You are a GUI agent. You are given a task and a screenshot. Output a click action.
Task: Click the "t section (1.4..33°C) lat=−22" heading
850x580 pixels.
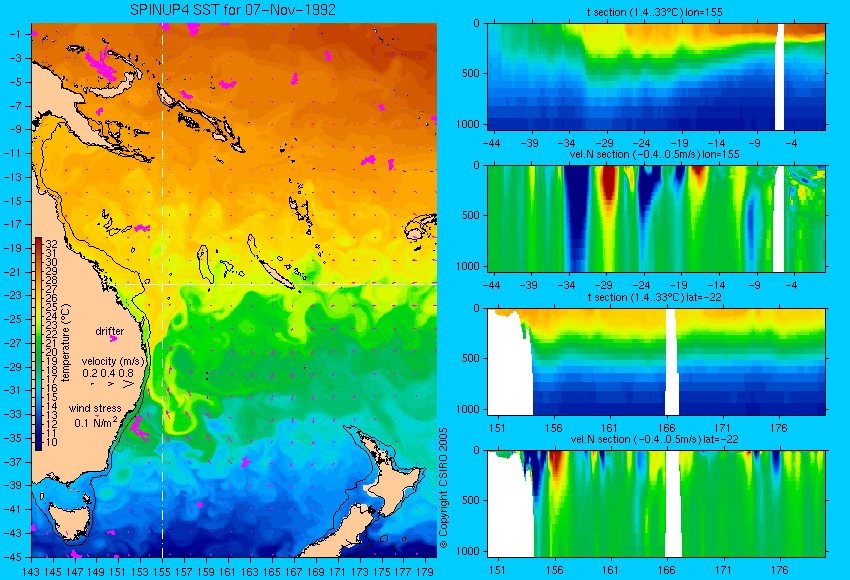click(x=654, y=297)
